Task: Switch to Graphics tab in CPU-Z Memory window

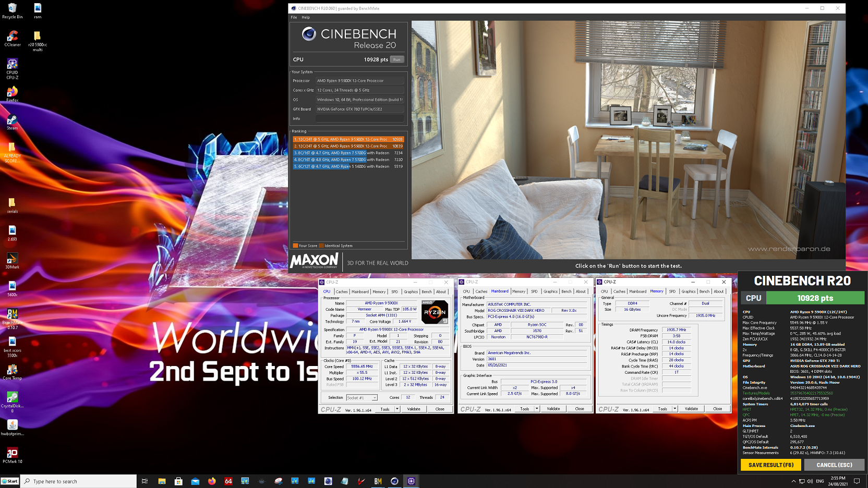Action: coord(689,292)
